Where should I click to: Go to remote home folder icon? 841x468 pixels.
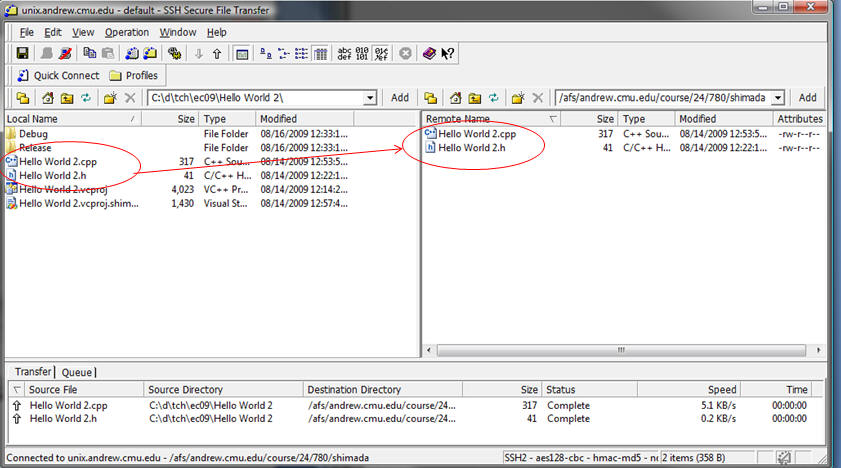(456, 98)
